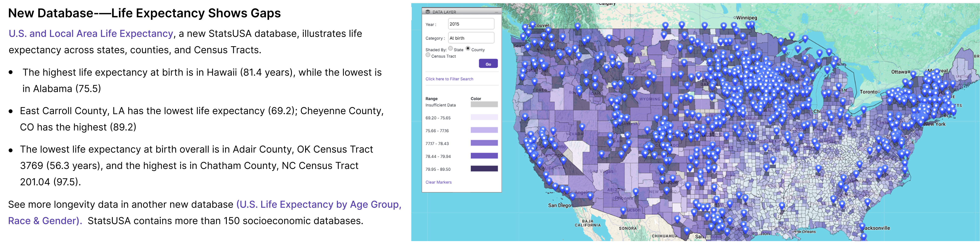
Task: Click the Data Layer stack icon
Action: [x=428, y=12]
